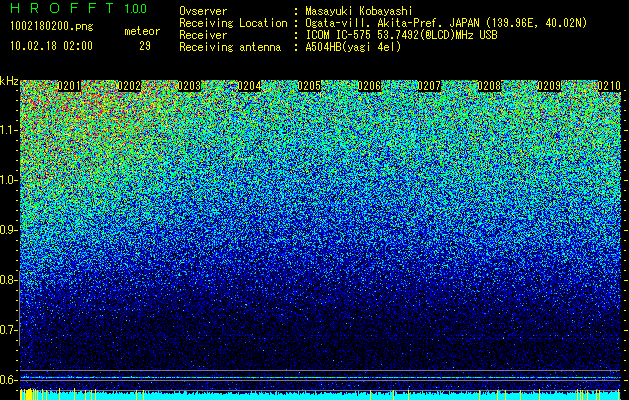
Task: Click the 0207 time marker
Action: point(429,86)
